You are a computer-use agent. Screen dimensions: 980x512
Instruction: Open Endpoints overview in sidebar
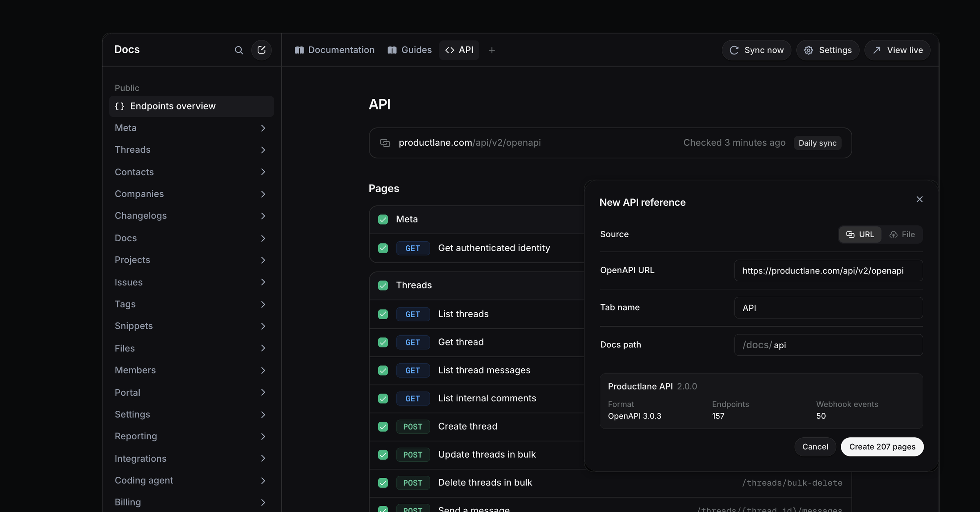tap(192, 106)
